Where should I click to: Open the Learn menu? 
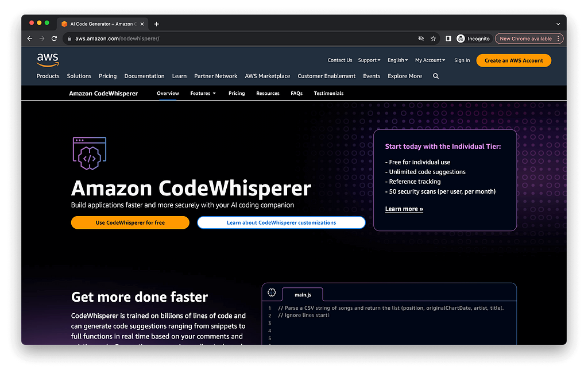tap(179, 76)
